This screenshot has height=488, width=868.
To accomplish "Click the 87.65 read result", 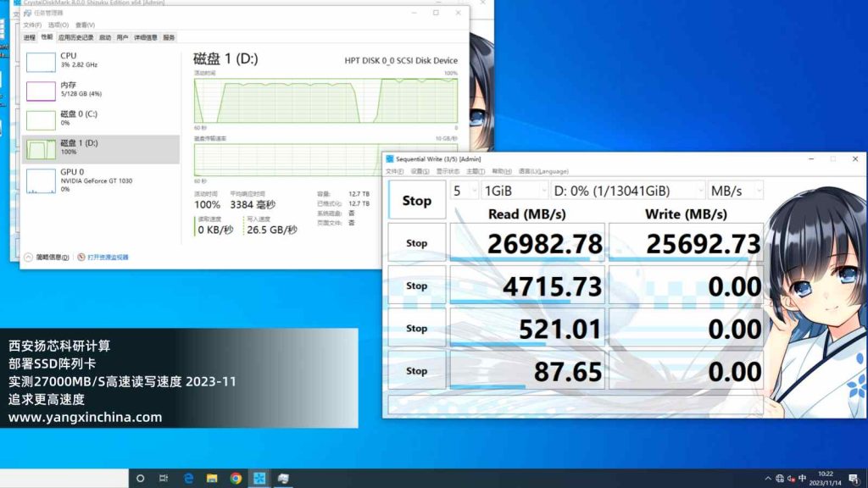I will click(x=527, y=371).
